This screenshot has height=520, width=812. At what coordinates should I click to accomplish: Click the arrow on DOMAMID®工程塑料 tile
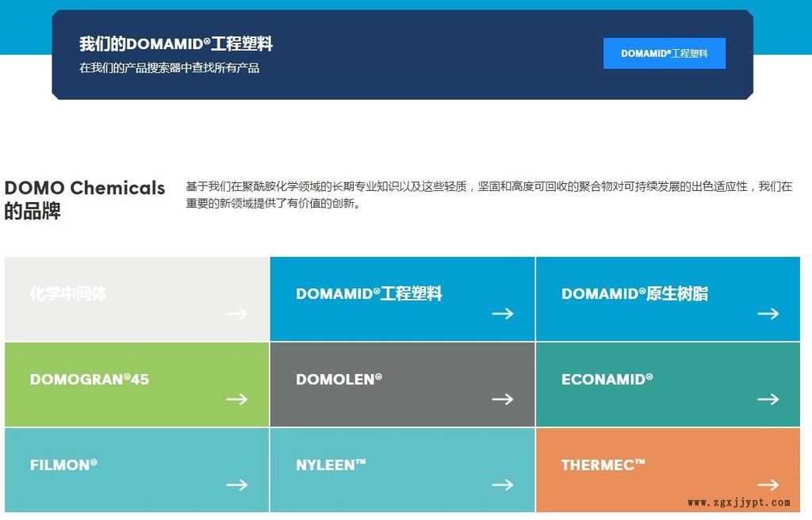(x=502, y=313)
